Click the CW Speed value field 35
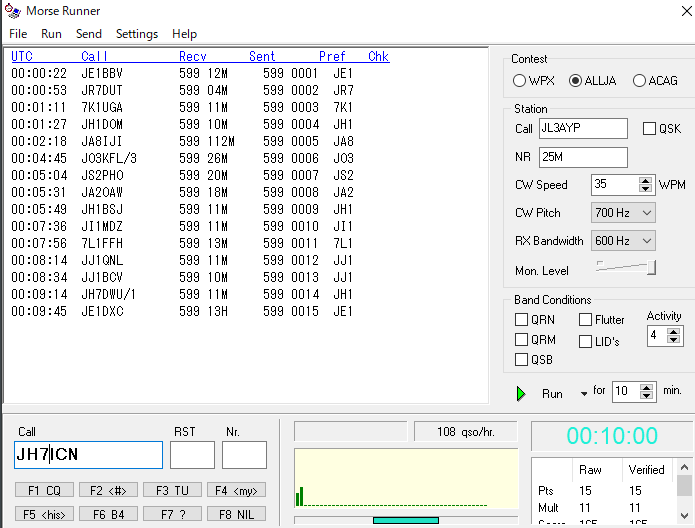Image resolution: width=695 pixels, height=528 pixels. (x=615, y=184)
